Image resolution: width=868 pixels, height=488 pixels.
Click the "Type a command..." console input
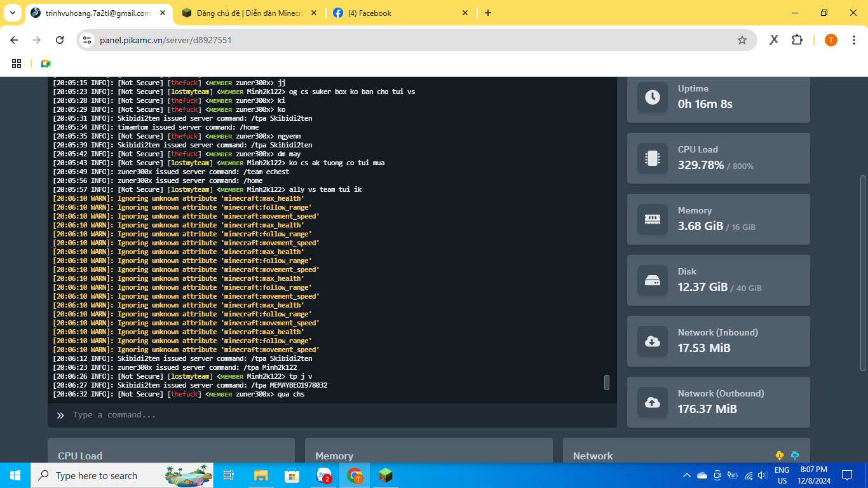[x=330, y=415]
